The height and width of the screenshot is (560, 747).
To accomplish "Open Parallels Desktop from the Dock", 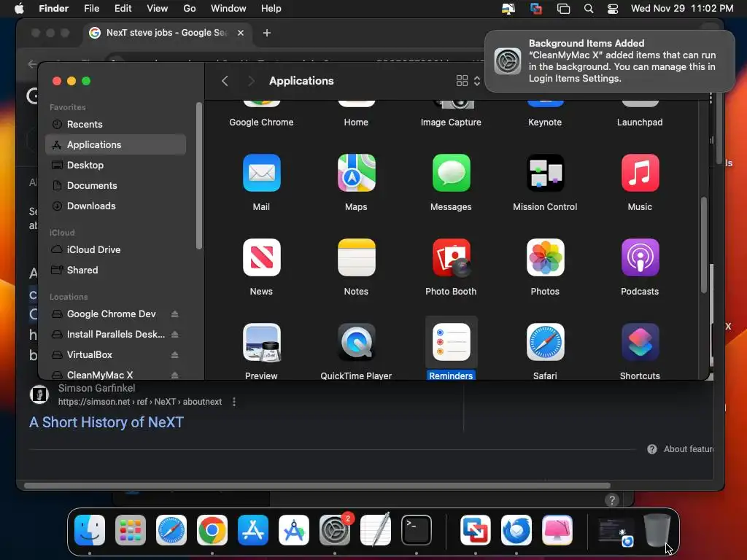I will (x=476, y=530).
